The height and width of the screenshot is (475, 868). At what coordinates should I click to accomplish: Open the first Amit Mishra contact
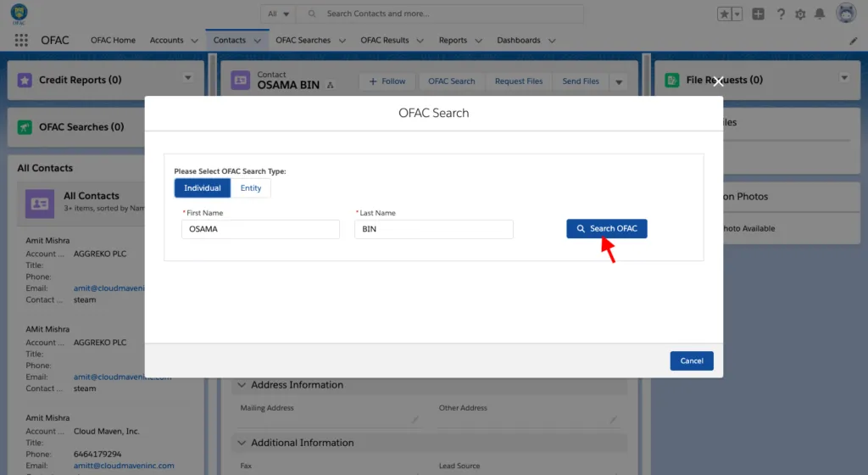[47, 241]
